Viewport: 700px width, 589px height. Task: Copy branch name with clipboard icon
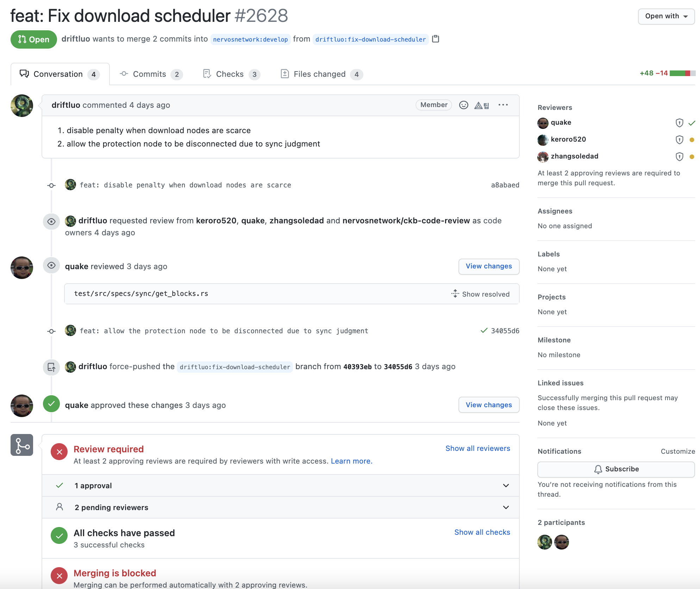pyautogui.click(x=436, y=39)
